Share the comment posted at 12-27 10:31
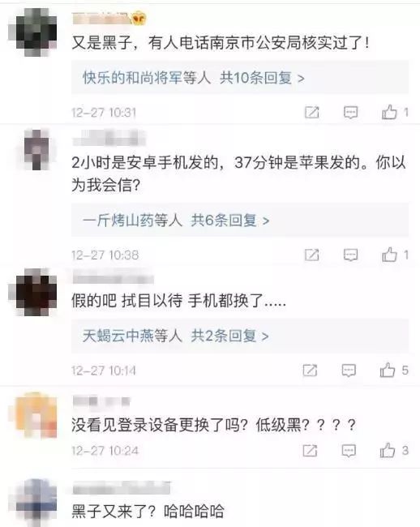 [x=312, y=112]
